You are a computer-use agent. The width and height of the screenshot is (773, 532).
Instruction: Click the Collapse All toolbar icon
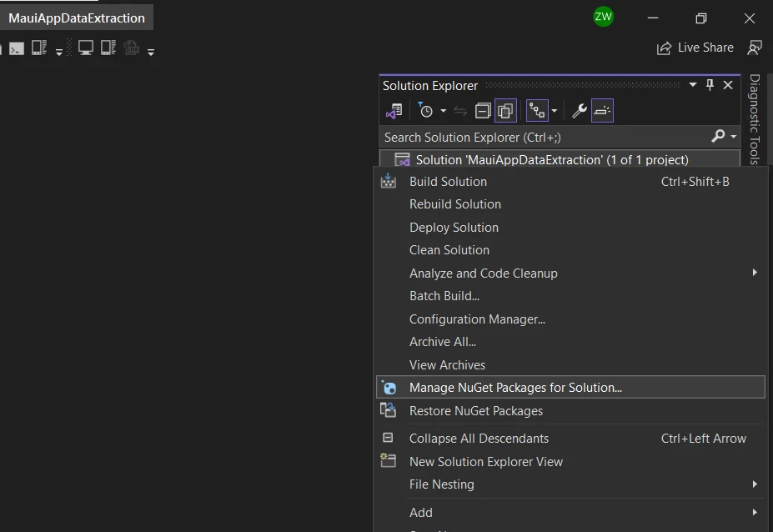tap(483, 111)
